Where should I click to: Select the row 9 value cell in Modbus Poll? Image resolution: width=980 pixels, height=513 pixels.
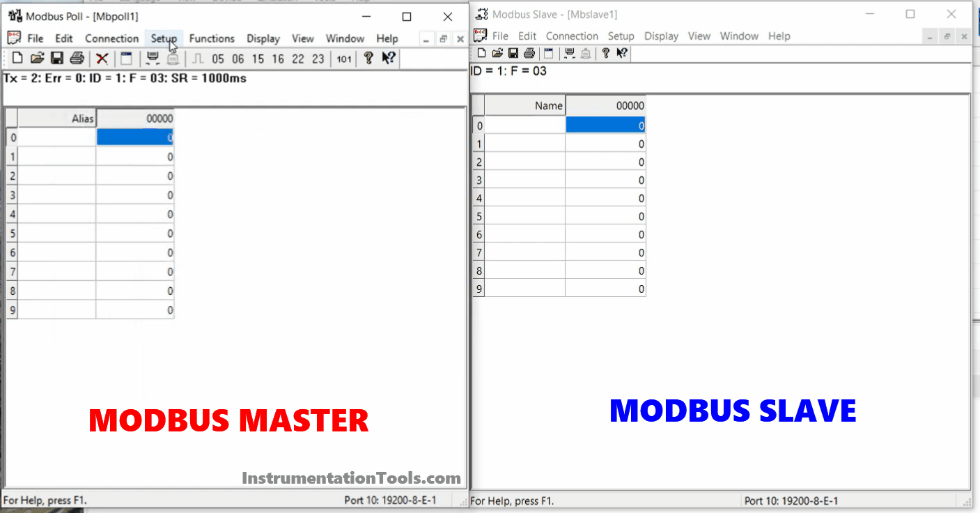click(135, 310)
